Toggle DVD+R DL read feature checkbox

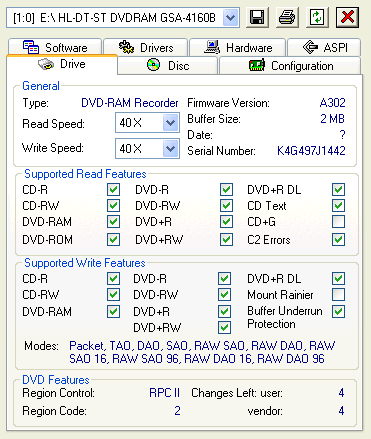[x=338, y=190]
